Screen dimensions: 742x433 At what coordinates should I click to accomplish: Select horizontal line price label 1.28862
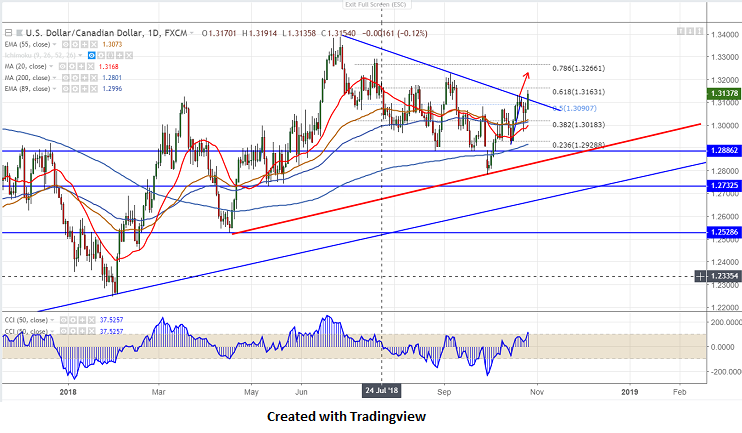click(x=724, y=150)
